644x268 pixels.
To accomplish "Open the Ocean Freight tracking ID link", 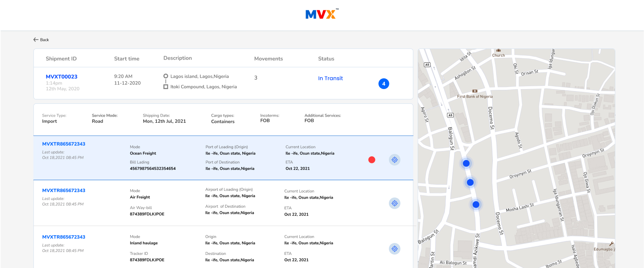I will [x=64, y=144].
